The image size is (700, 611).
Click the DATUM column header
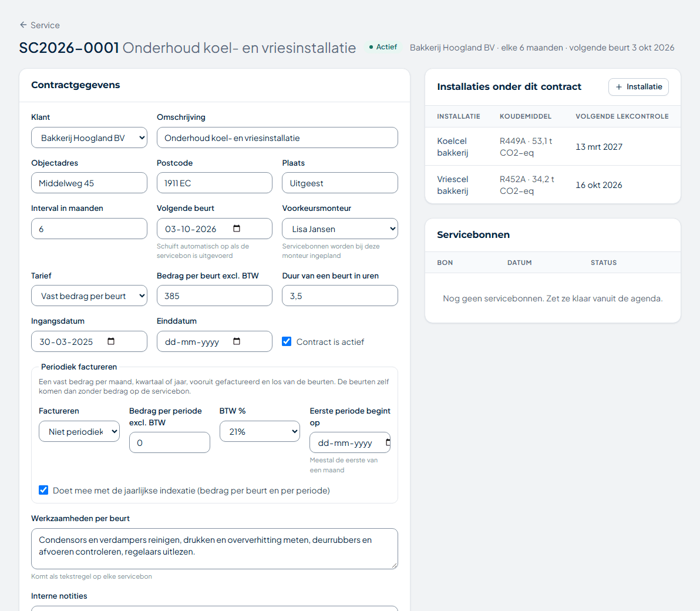(x=519, y=263)
